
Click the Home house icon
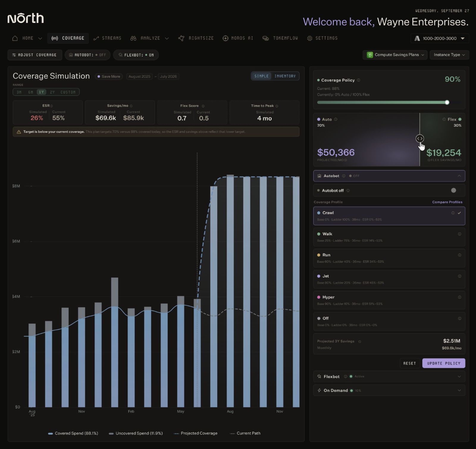(x=15, y=38)
